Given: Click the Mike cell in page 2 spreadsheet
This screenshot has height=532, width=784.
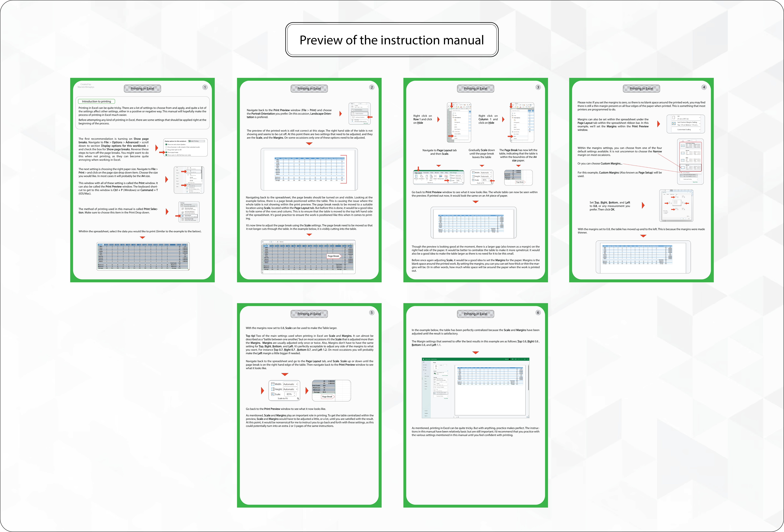Looking at the screenshot, I should click(267, 248).
